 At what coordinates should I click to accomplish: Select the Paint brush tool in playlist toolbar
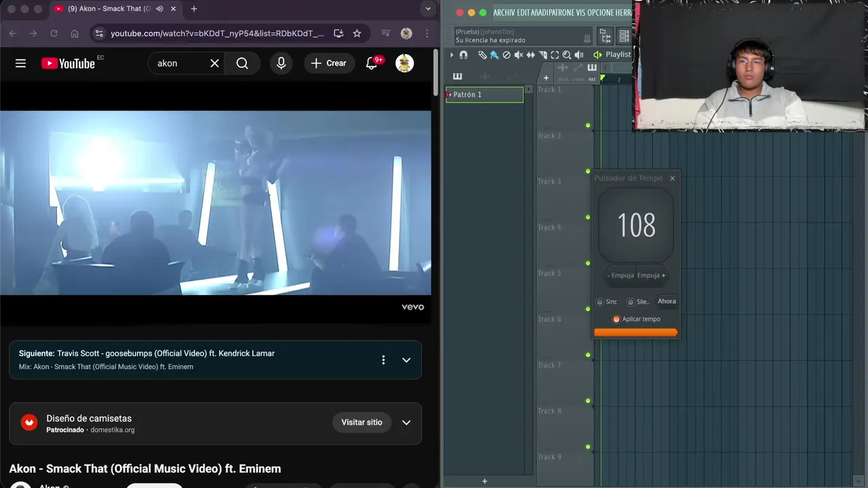tap(494, 55)
